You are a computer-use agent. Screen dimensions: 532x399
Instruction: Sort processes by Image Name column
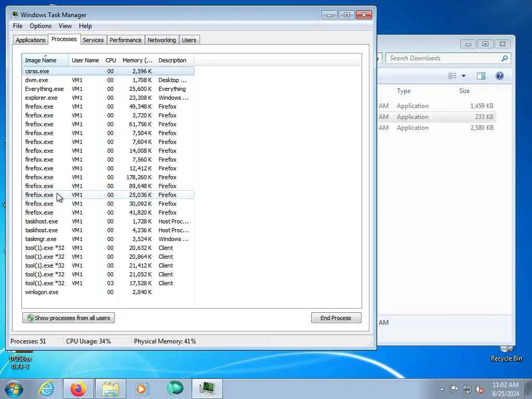[45, 60]
